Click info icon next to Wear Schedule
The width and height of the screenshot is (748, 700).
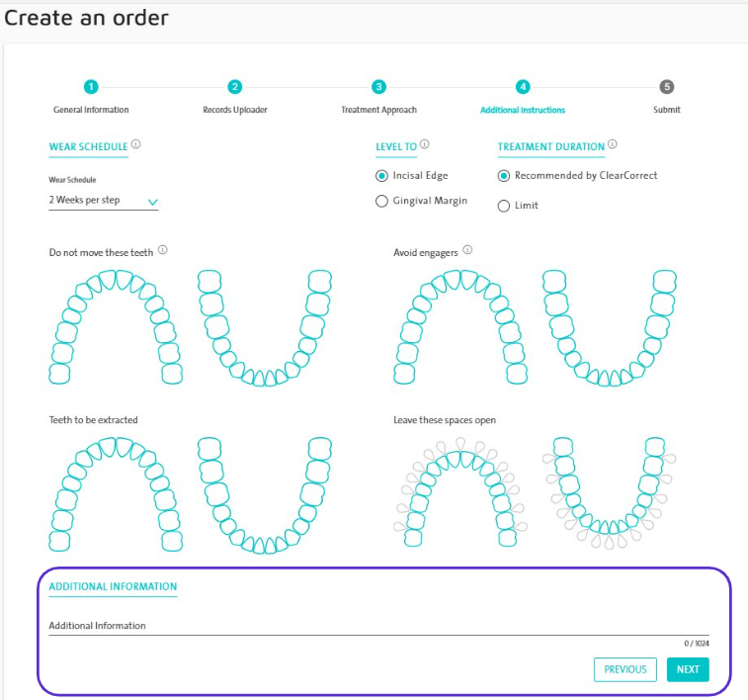coord(136,144)
